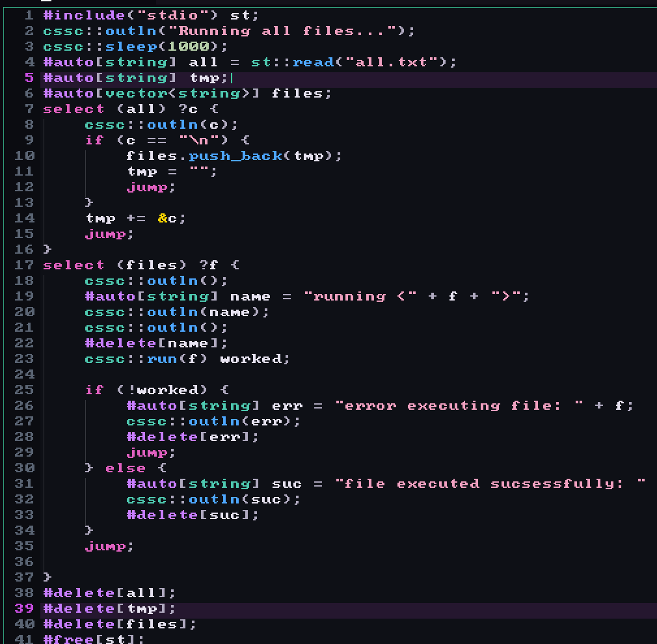
Task: Click the &c reference on line 14
Action: click(167, 219)
